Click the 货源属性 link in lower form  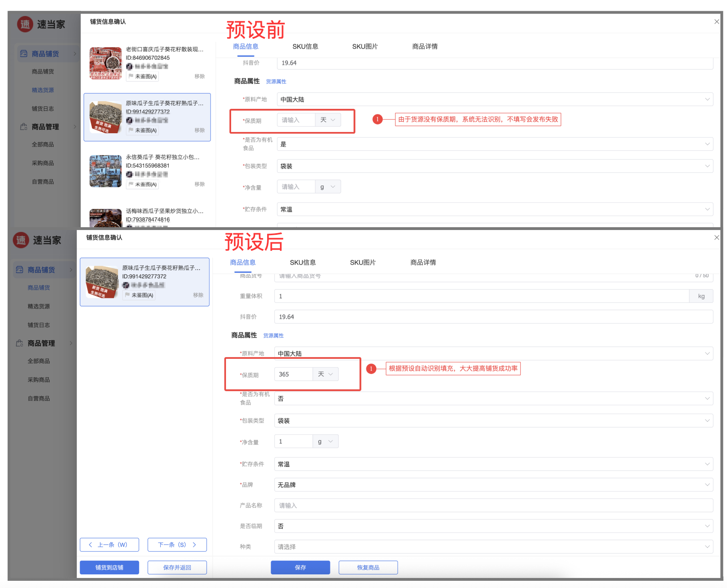(x=274, y=336)
